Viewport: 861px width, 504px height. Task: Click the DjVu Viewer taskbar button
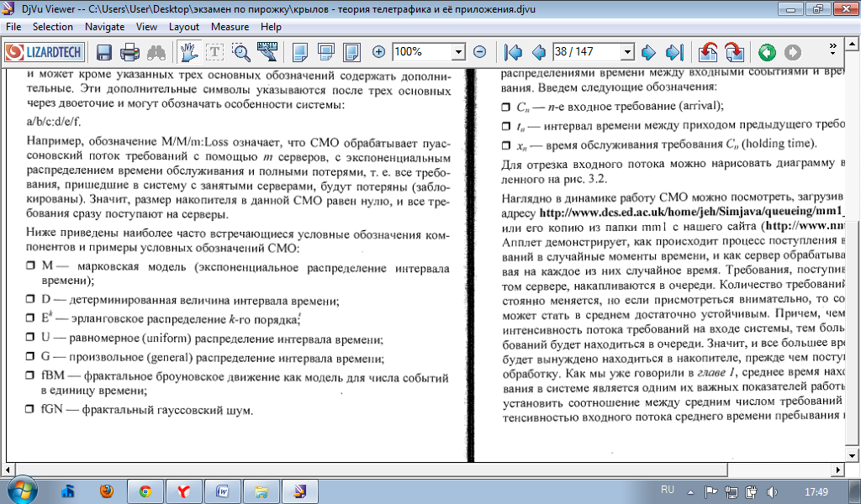click(x=299, y=491)
